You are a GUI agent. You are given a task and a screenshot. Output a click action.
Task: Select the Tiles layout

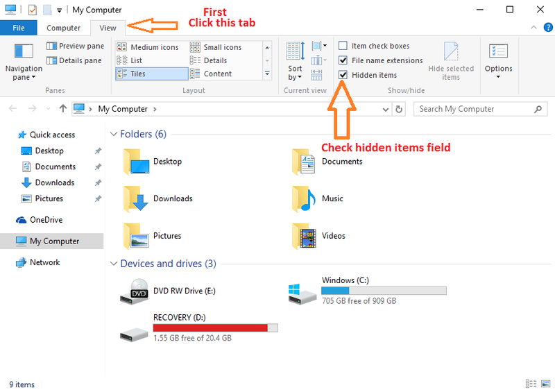click(x=151, y=74)
